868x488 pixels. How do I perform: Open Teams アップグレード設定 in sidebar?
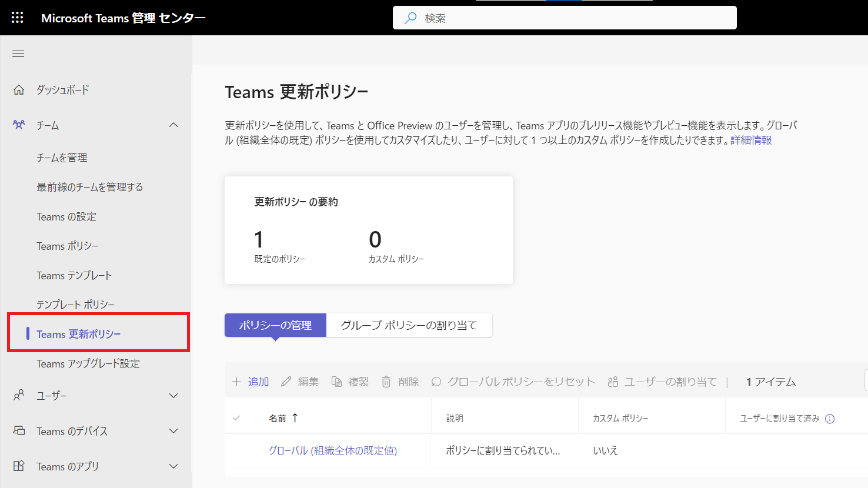click(x=88, y=364)
